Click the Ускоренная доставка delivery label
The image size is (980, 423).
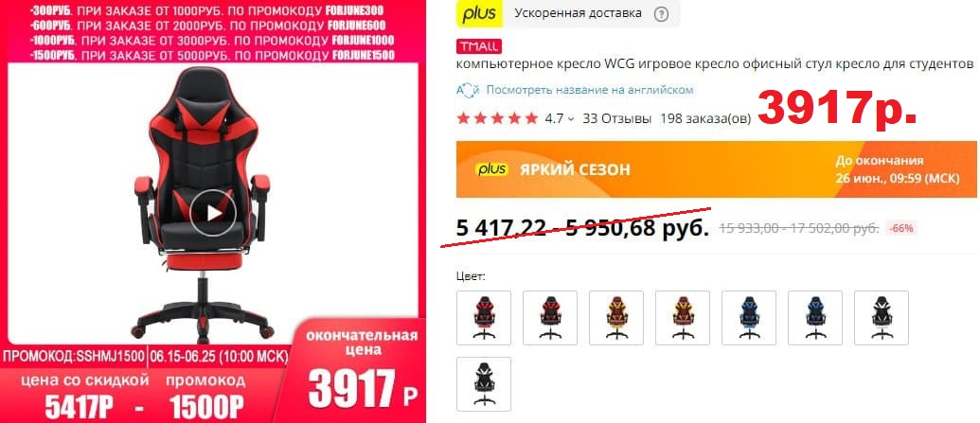click(578, 13)
